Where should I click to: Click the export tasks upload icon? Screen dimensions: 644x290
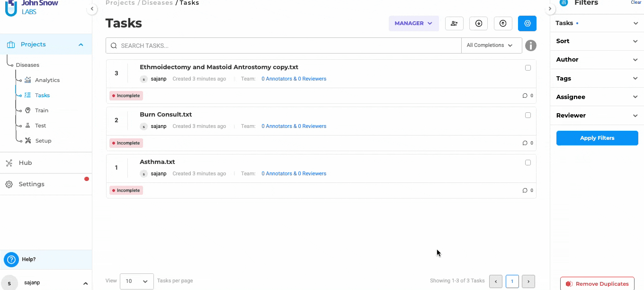pos(503,23)
